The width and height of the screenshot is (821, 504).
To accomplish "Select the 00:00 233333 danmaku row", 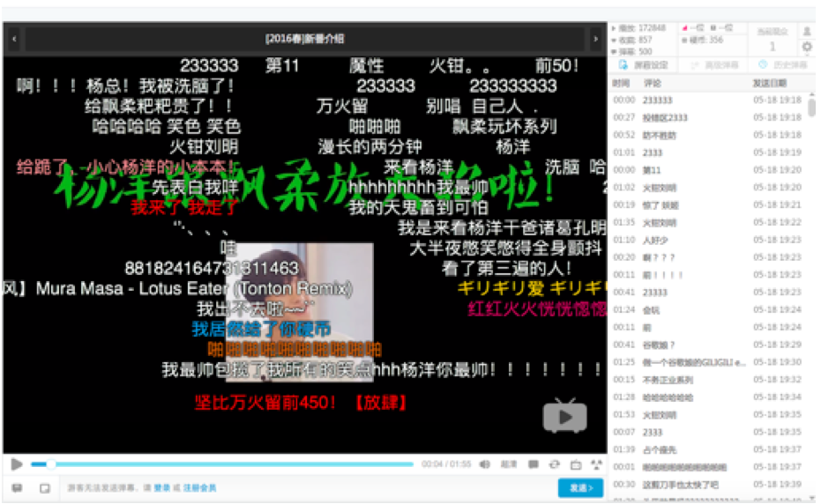I will point(708,100).
